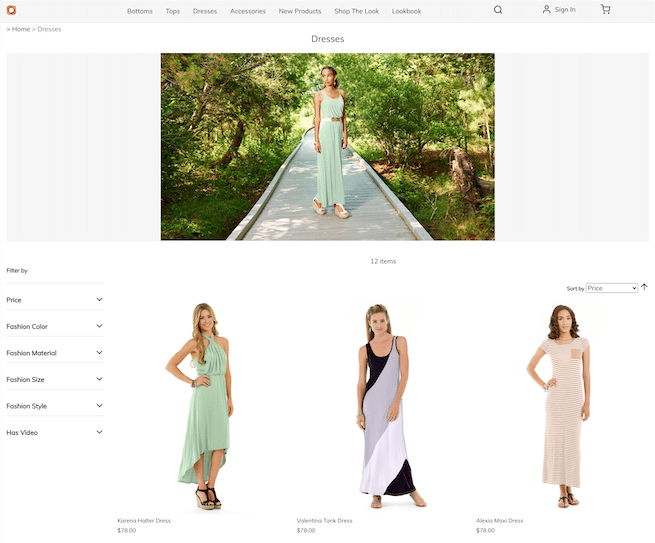Open the Sort by Price dropdown

(x=612, y=288)
